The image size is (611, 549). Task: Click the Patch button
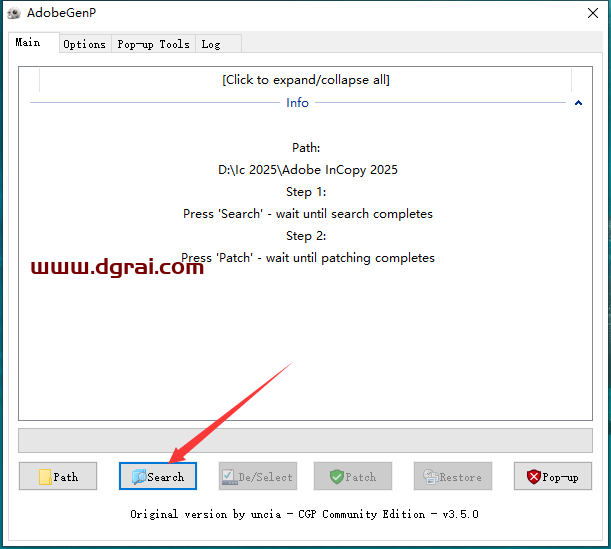pos(353,476)
